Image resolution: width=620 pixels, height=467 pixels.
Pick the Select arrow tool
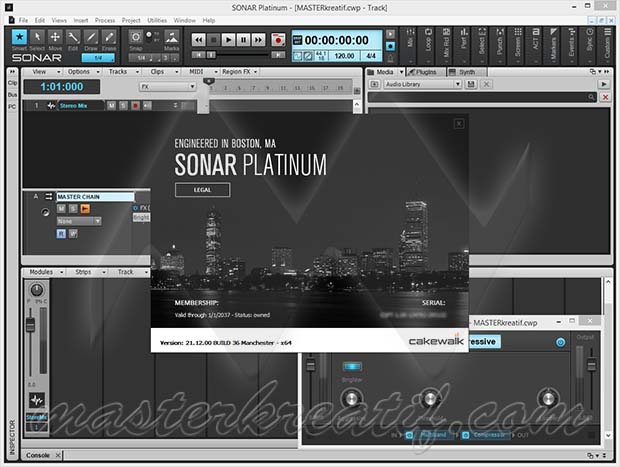click(x=37, y=37)
